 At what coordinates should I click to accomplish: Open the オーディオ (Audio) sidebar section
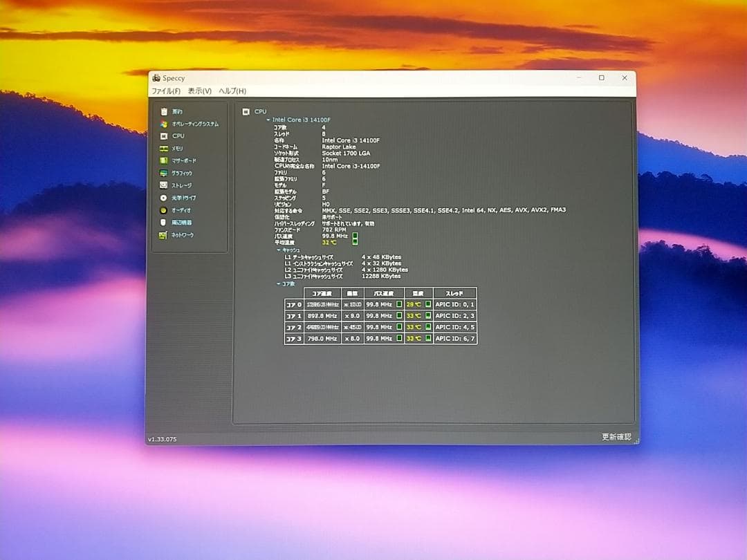[x=181, y=210]
